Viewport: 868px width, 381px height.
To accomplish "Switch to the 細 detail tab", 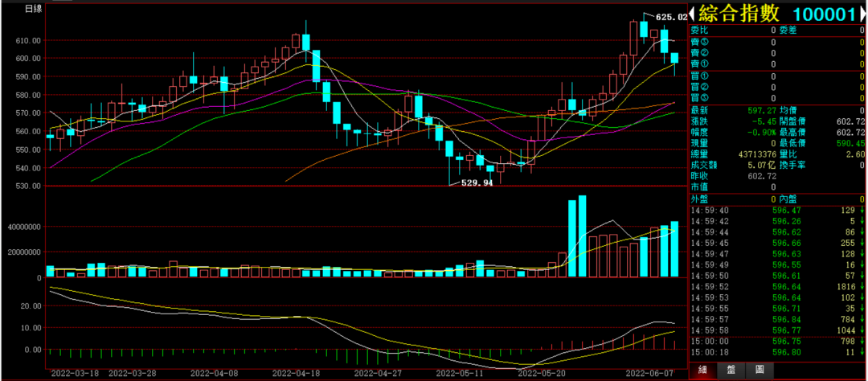I will 702,371.
